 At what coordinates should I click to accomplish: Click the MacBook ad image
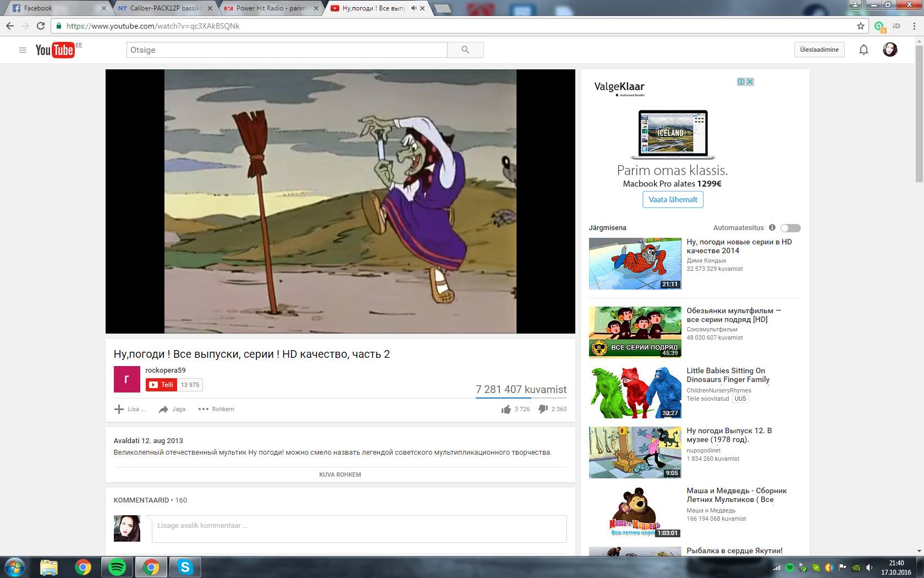click(x=673, y=135)
